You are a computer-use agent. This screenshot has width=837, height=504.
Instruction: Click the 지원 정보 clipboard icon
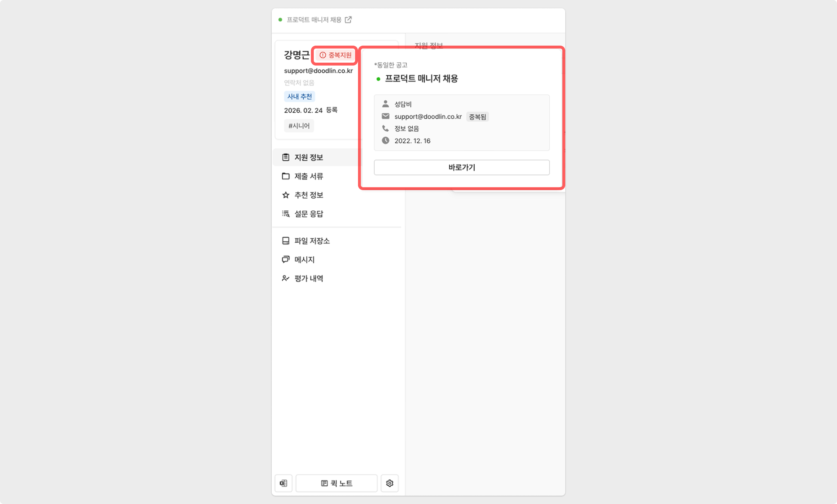286,157
